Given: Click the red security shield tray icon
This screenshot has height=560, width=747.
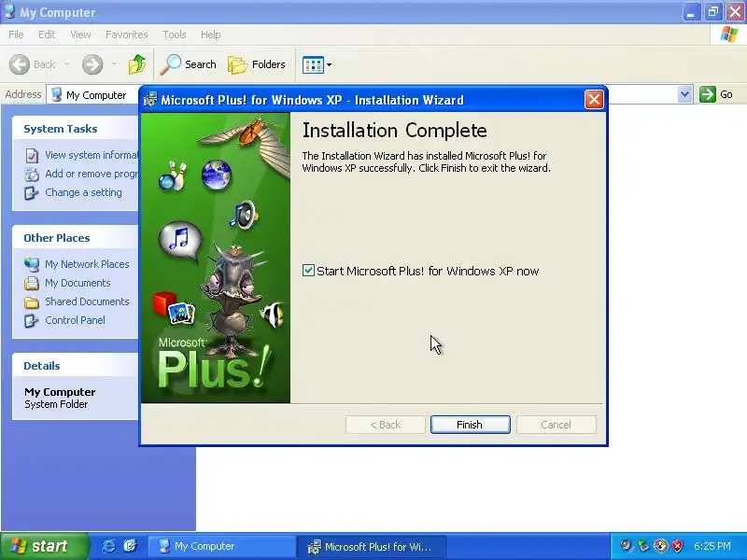Looking at the screenshot, I should [x=678, y=546].
